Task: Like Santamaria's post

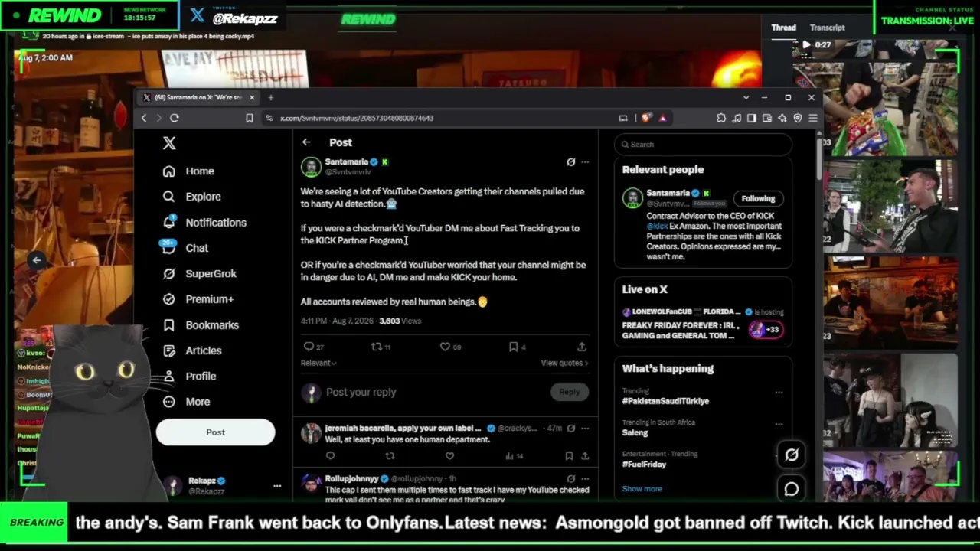Action: tap(445, 347)
